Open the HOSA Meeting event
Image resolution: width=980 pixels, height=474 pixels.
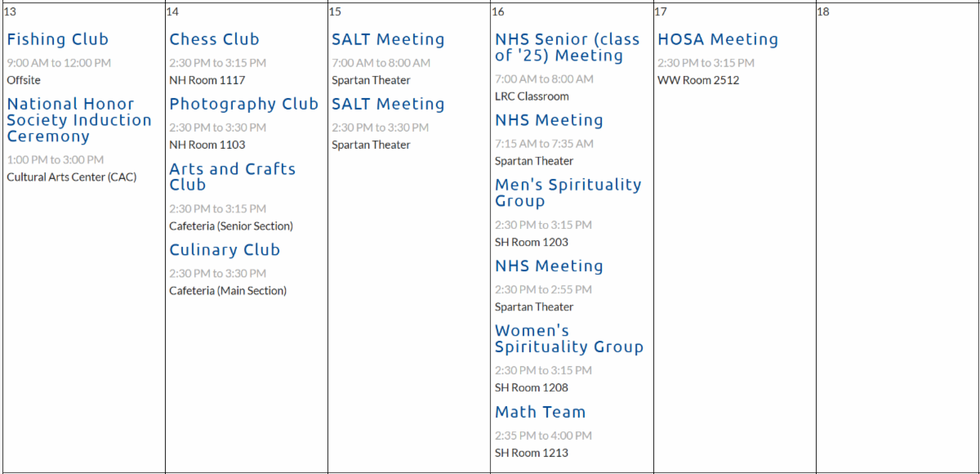[x=718, y=39]
